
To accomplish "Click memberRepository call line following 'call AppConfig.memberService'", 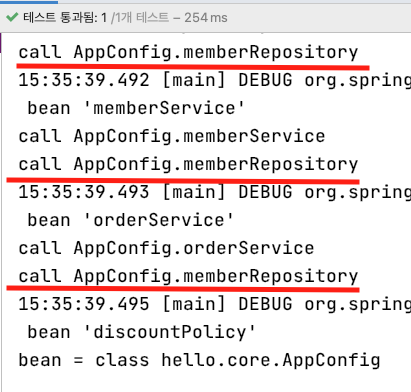I will click(188, 164).
